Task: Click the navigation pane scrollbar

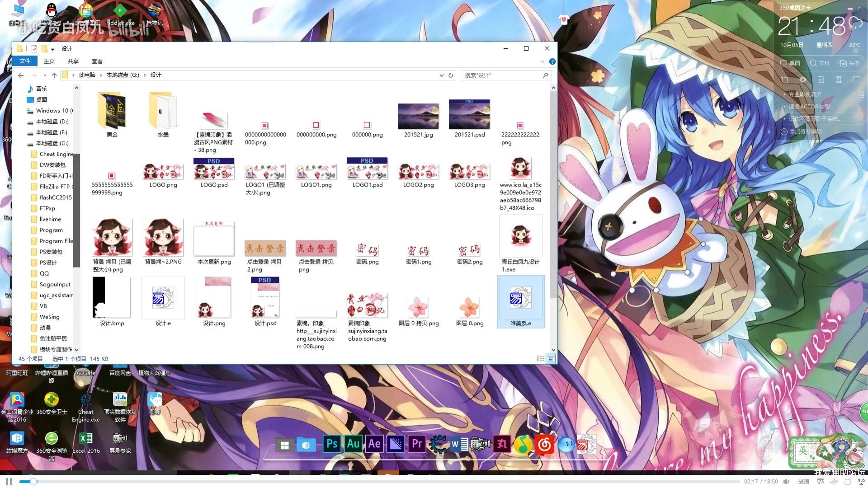Action: coord(76,210)
